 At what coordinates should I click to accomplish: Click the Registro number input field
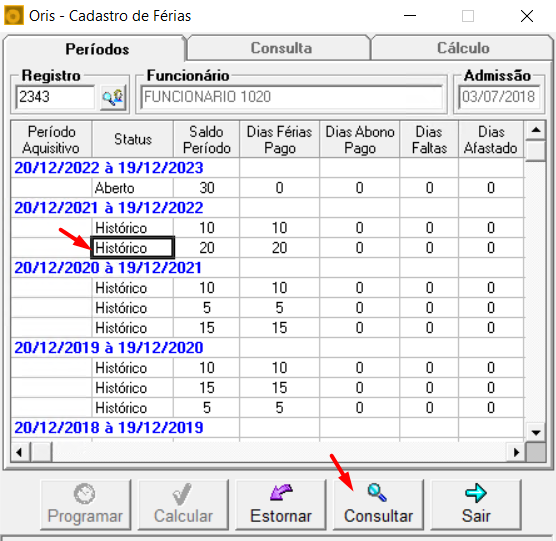coord(56,97)
